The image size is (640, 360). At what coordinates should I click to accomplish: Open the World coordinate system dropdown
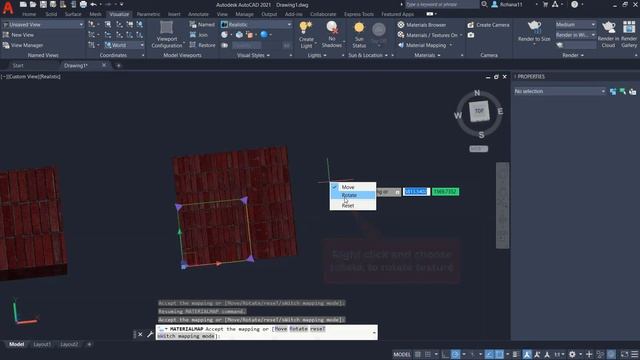tap(124, 45)
